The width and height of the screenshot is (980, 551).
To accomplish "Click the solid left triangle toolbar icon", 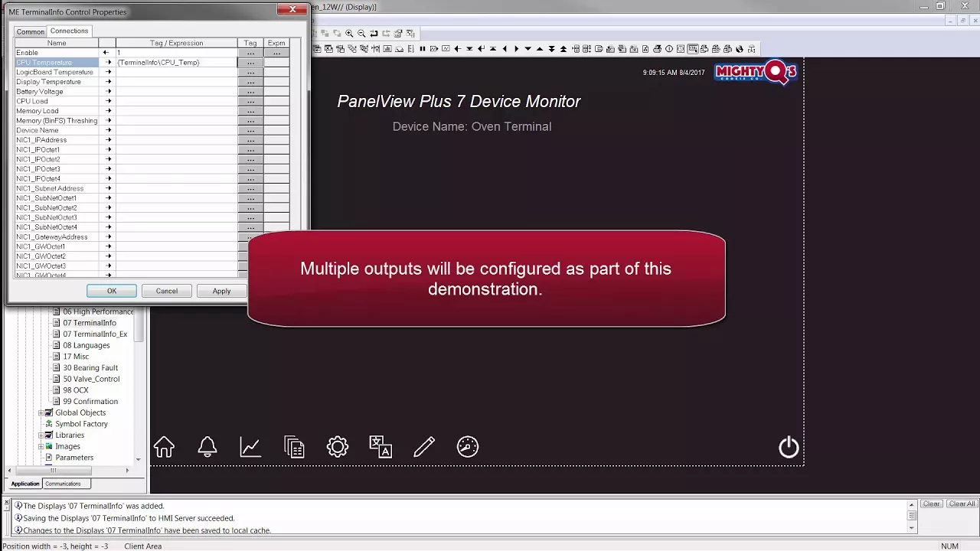I will click(x=505, y=49).
